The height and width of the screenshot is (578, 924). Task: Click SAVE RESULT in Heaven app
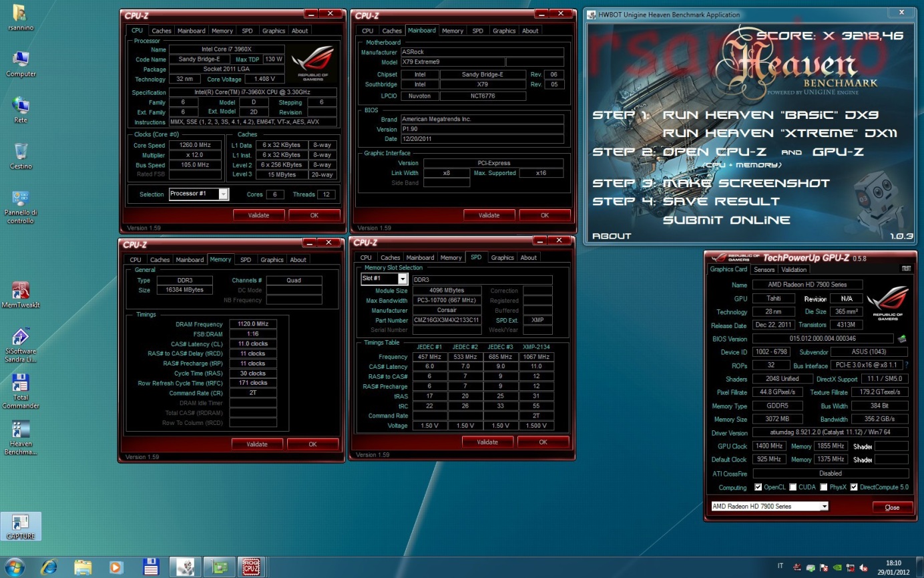coord(721,201)
